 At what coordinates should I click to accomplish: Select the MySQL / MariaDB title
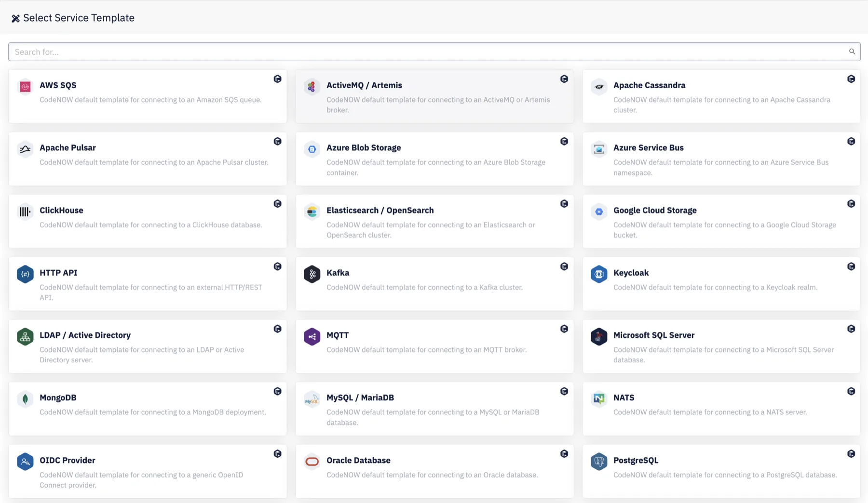[x=360, y=398]
